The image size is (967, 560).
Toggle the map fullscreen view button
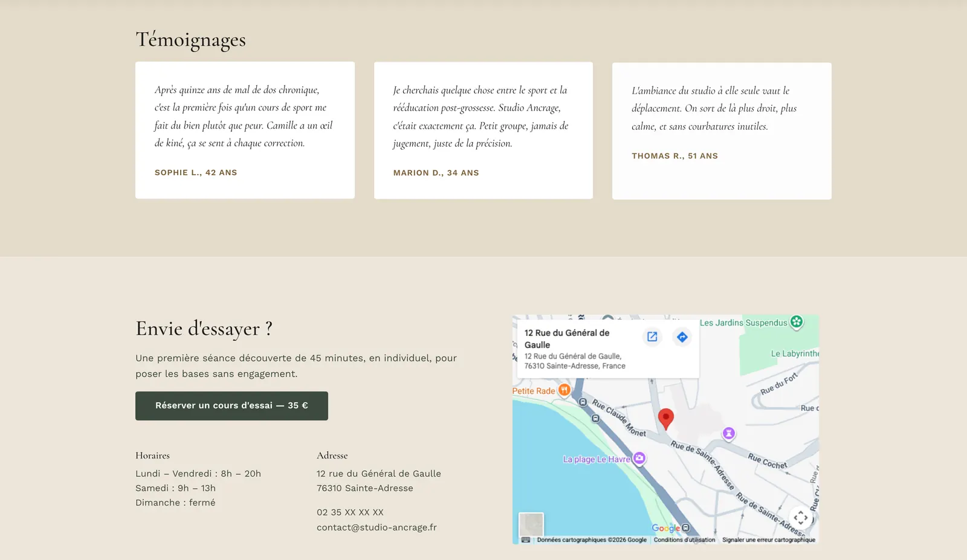pyautogui.click(x=801, y=518)
